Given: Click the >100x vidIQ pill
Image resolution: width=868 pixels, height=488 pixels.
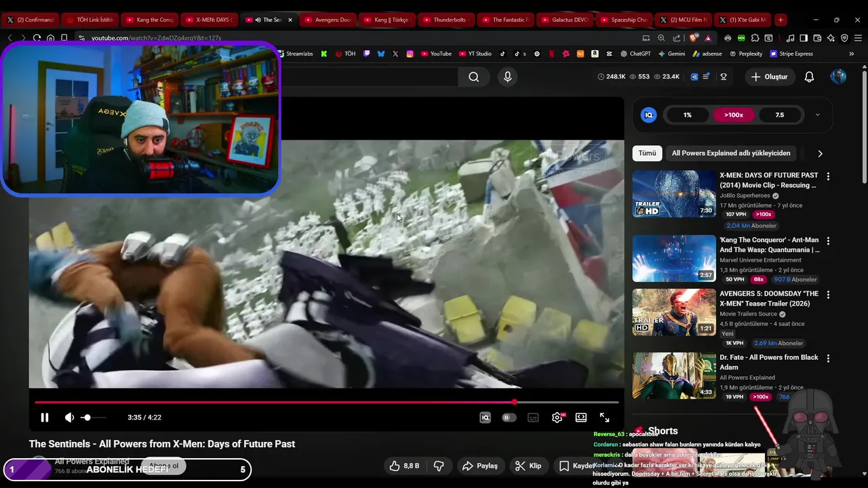Looking at the screenshot, I should (734, 115).
